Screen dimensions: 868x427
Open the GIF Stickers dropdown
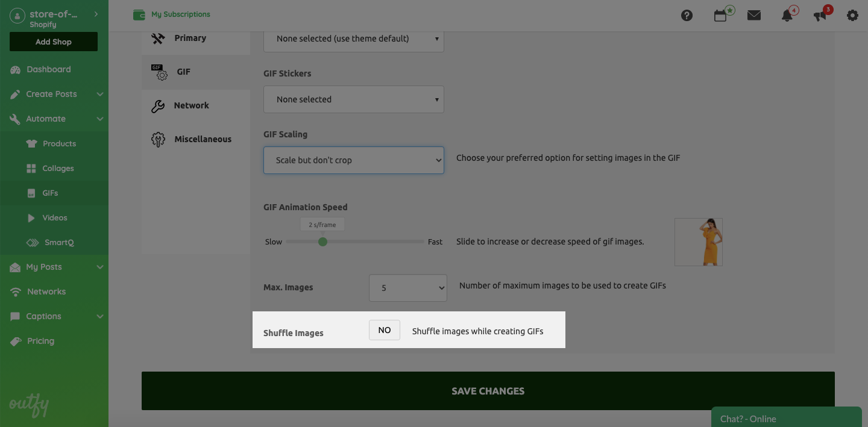pos(353,99)
